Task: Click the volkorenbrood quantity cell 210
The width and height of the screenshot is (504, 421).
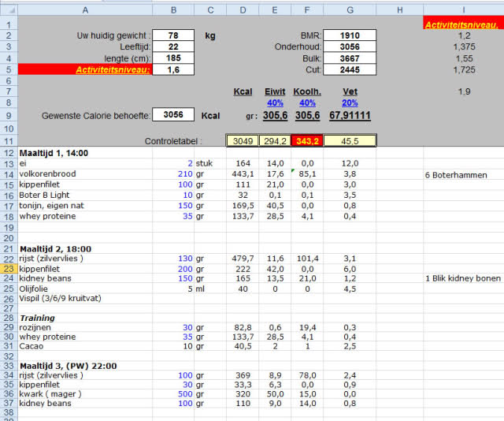Action: point(173,175)
